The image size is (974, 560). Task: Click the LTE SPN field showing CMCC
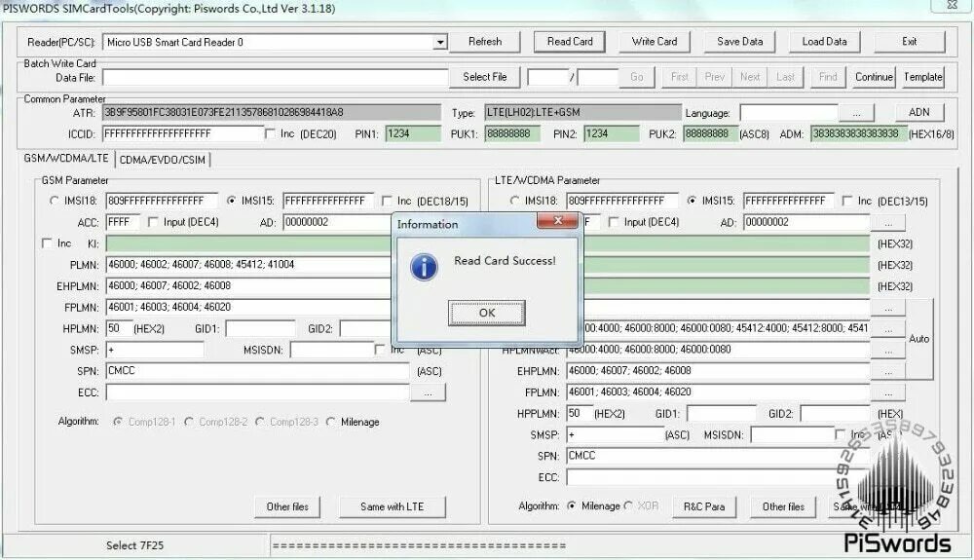tap(718, 456)
